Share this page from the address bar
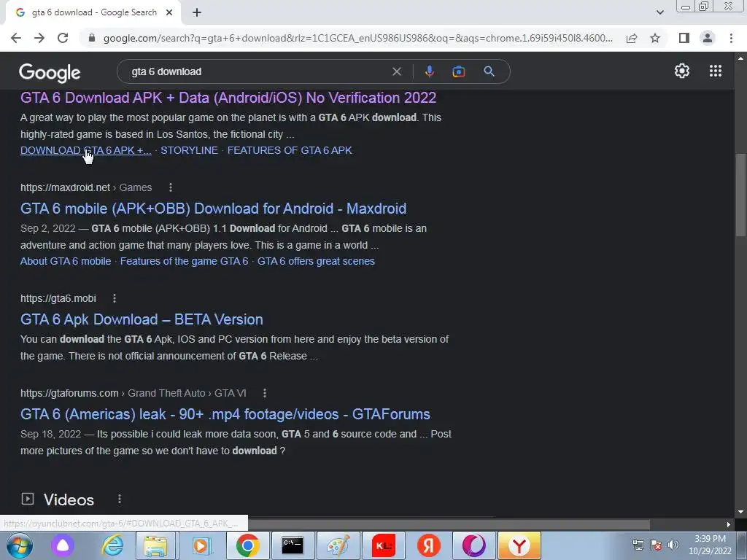The image size is (747, 560). (632, 38)
